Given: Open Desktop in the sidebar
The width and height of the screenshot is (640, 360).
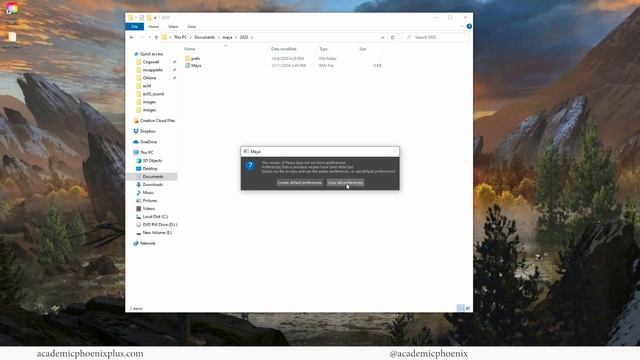Looking at the screenshot, I should click(150, 169).
